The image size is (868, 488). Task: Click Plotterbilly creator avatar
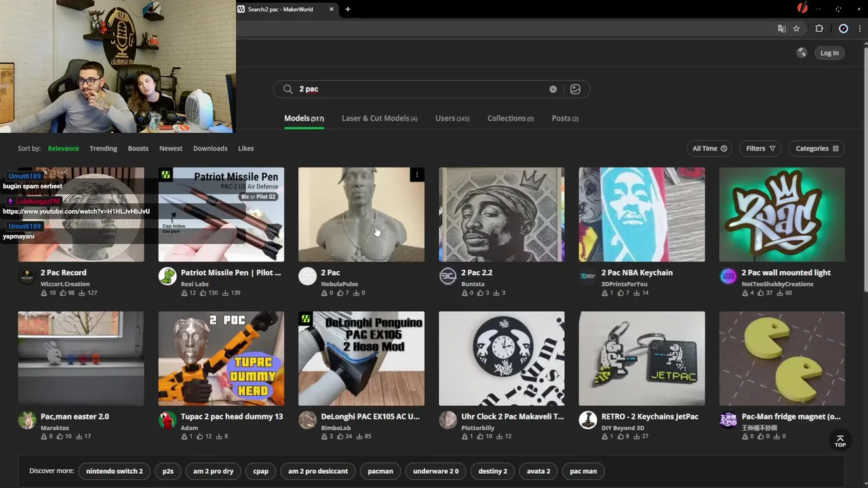448,420
